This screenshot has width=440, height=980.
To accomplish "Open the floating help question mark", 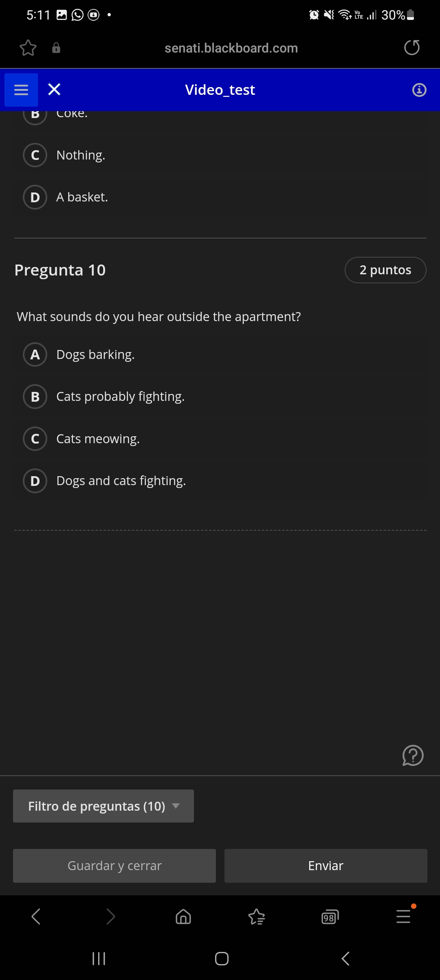I will pos(413,756).
